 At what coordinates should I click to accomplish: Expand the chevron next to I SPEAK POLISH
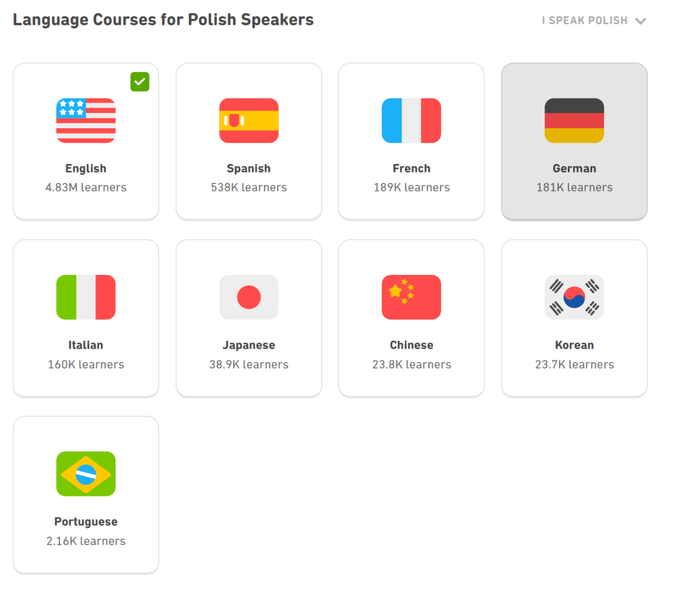640,21
